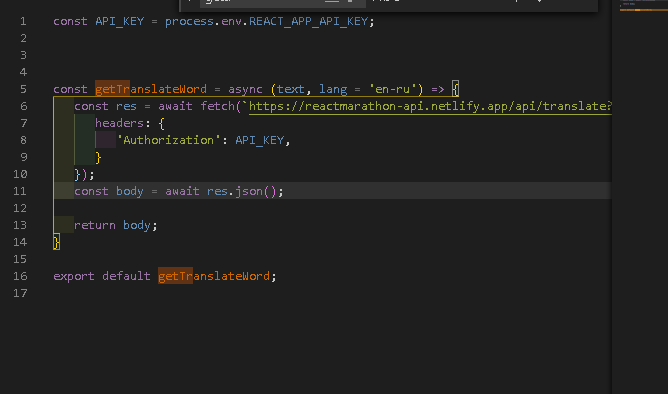This screenshot has width=668, height=394.
Task: Click line number 6 in the gutter
Action: pos(23,106)
